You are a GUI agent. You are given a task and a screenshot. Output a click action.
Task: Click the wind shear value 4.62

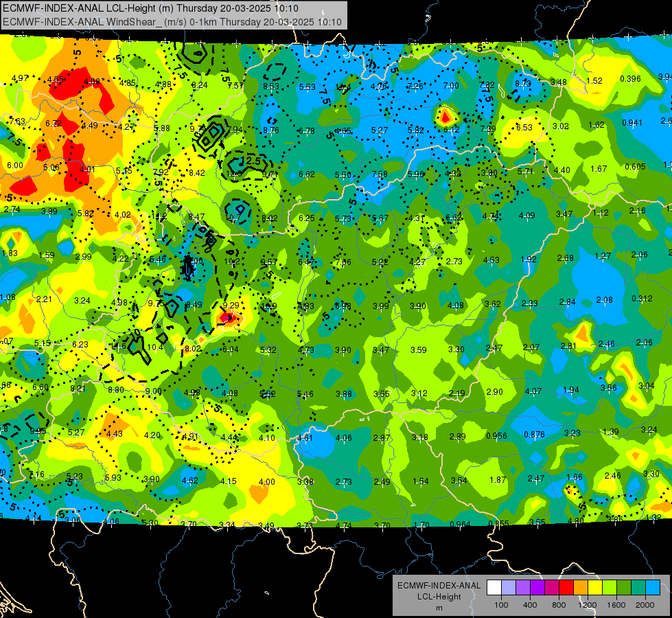(190, 481)
